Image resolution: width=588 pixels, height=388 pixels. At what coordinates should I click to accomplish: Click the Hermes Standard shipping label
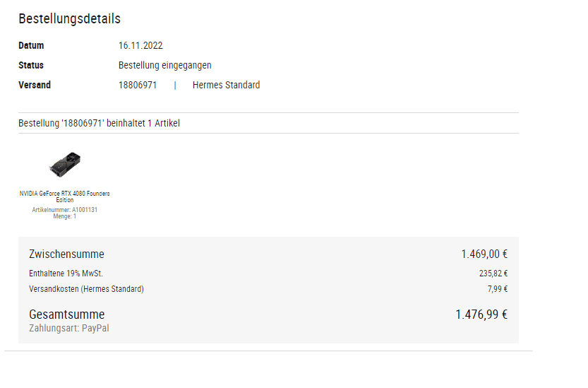coord(226,86)
